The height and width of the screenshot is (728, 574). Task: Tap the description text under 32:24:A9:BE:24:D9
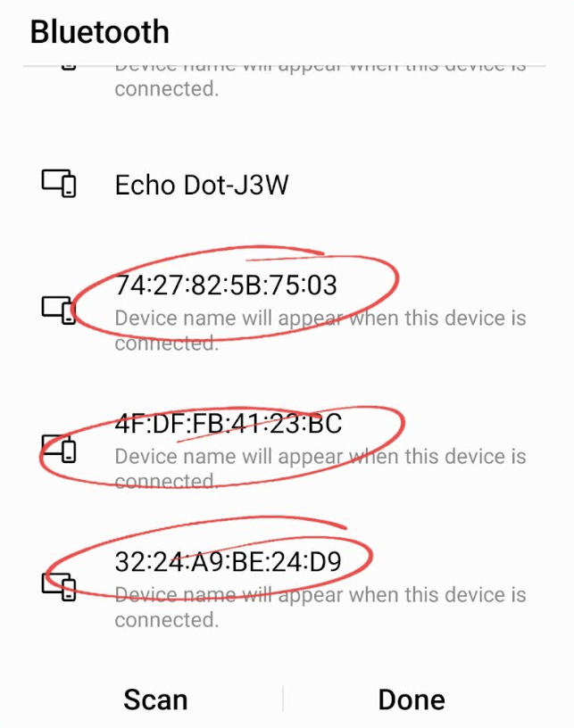click(x=320, y=595)
